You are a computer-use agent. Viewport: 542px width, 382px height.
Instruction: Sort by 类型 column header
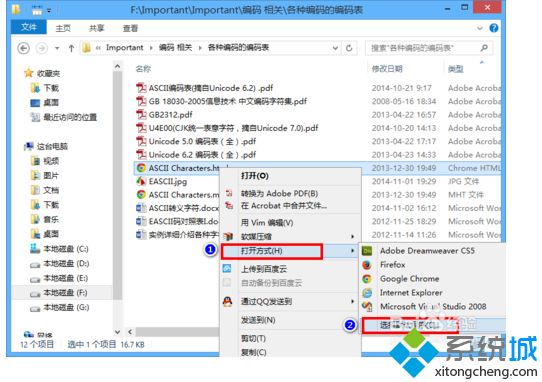click(x=456, y=69)
